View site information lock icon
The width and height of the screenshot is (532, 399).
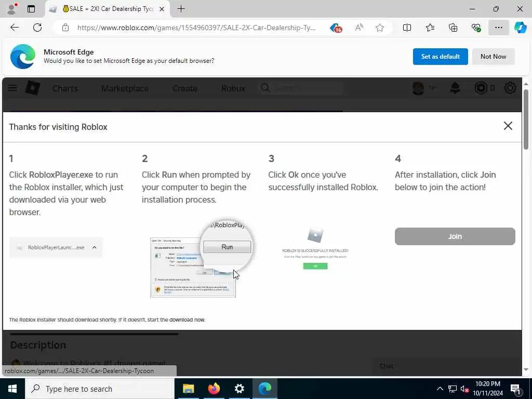tap(65, 28)
